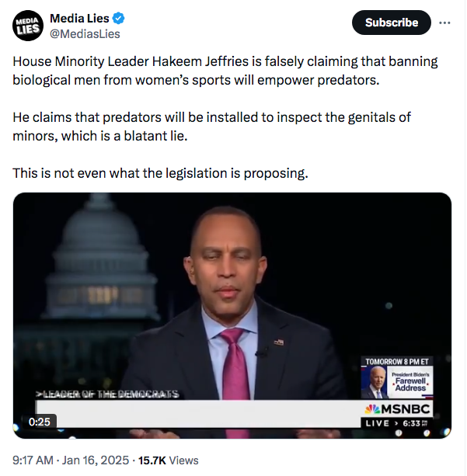Viewport: 467px width, 476px height.
Task: Open the Media Lies profile avatar
Action: (28, 26)
